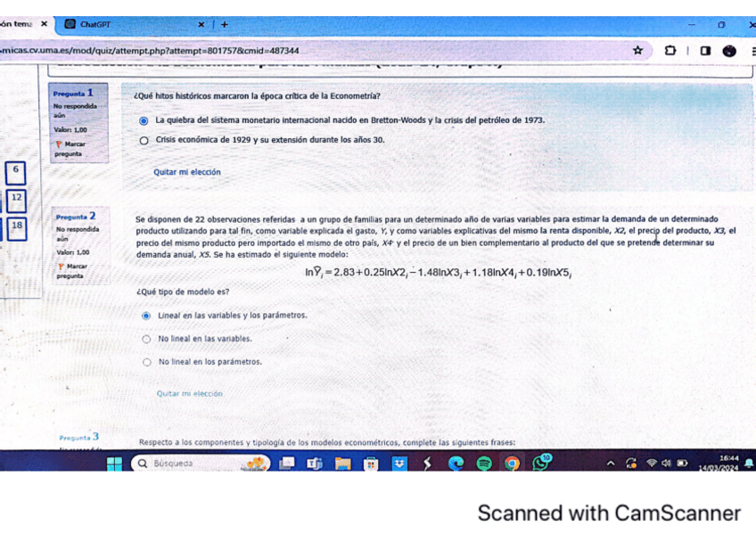Clear choice for Pregunta 2 via Quitar mi elección
756x534 pixels.
click(x=190, y=393)
